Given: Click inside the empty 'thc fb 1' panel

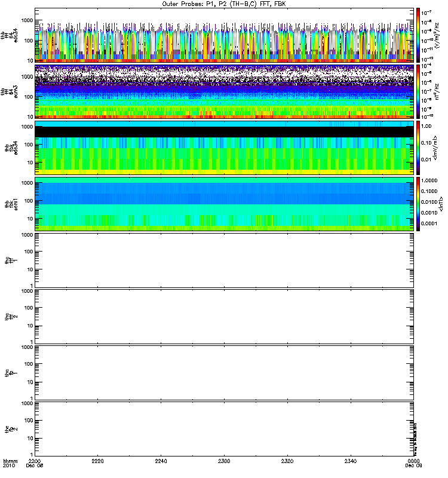Looking at the screenshot, I should (225, 372).
